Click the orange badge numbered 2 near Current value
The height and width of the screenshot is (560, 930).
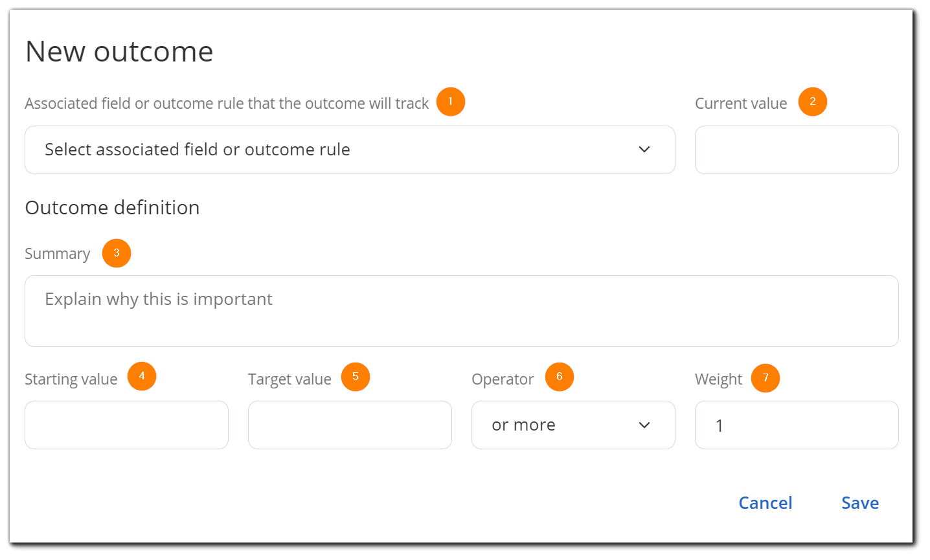(x=813, y=102)
